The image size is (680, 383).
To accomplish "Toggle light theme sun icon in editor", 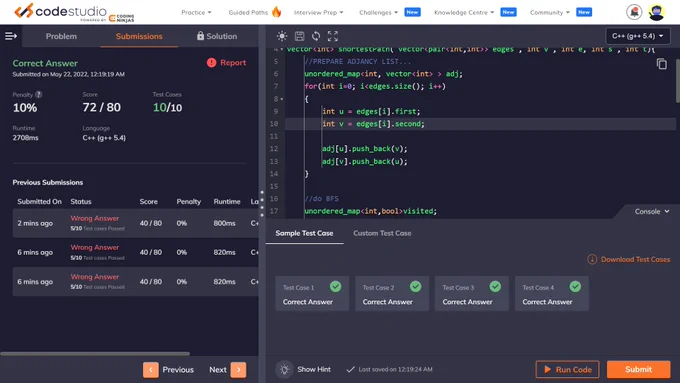I will (x=282, y=36).
